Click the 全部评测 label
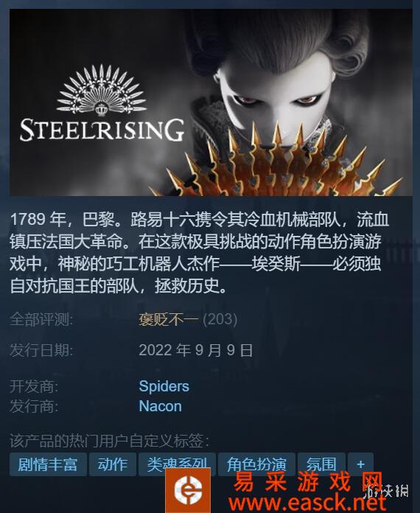 [41, 320]
